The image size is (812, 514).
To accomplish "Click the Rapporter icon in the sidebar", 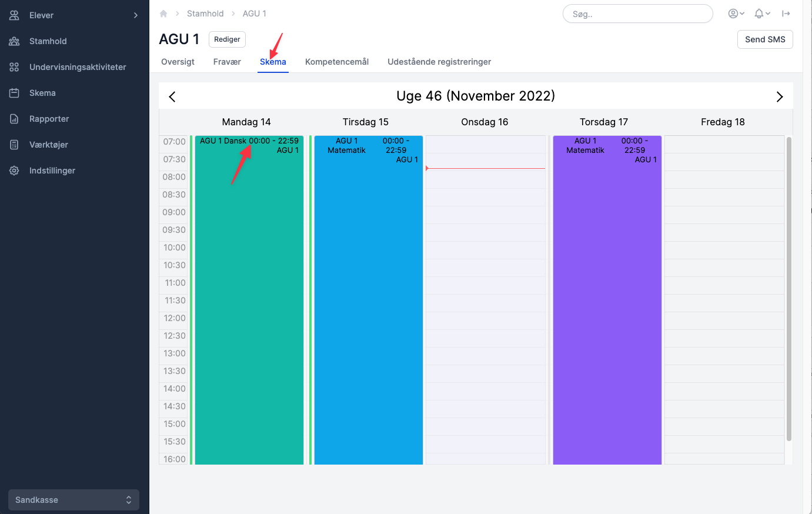I will (15, 119).
